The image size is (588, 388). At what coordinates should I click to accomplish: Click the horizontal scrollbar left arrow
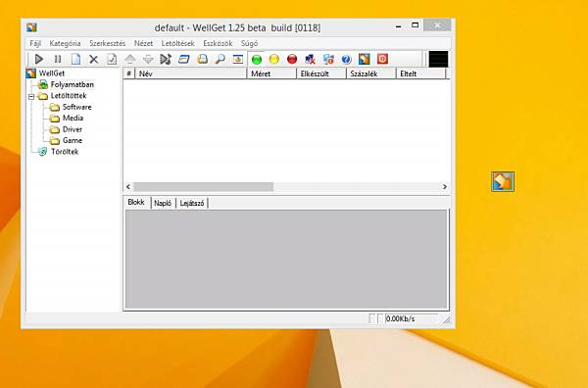(x=128, y=187)
